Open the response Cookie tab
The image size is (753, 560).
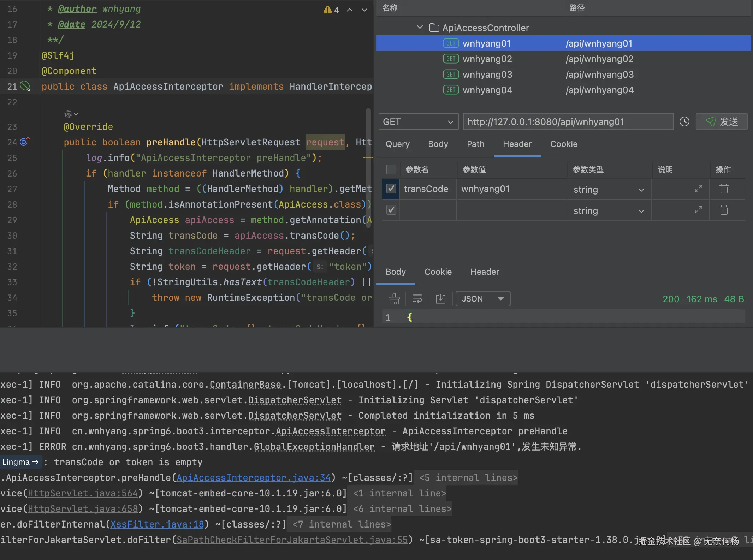438,272
